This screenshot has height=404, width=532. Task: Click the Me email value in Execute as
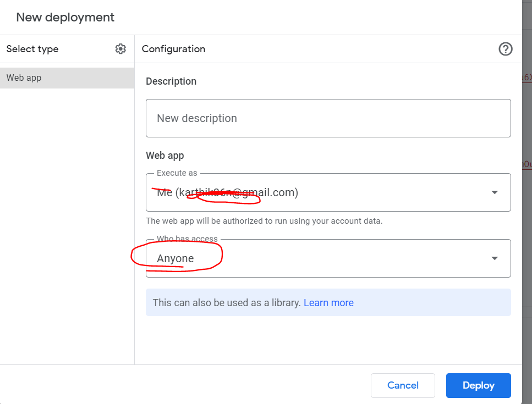click(227, 192)
